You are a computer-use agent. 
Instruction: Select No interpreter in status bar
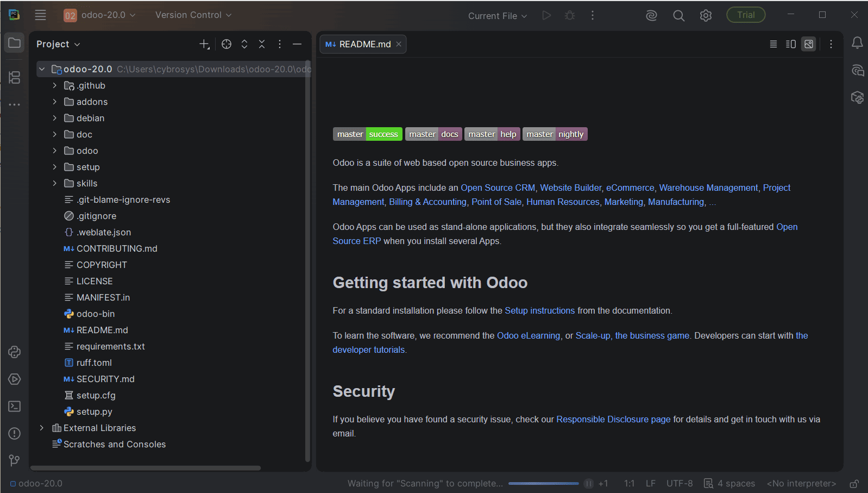801,483
